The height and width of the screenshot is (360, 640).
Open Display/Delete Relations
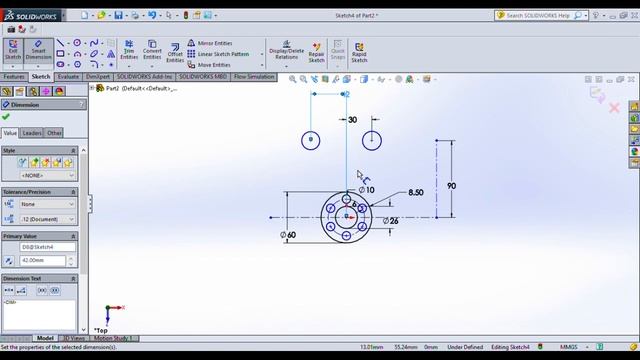287,51
